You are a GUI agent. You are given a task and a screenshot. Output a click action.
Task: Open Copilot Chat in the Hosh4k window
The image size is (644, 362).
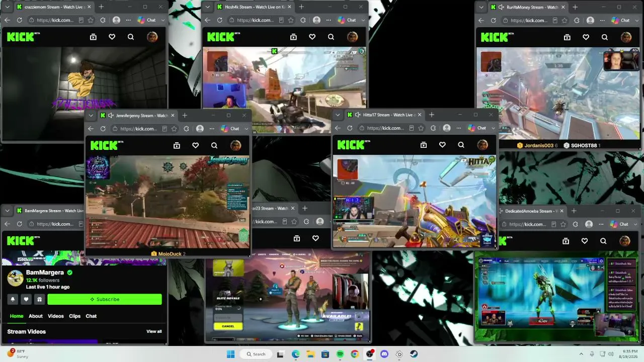[x=347, y=20]
